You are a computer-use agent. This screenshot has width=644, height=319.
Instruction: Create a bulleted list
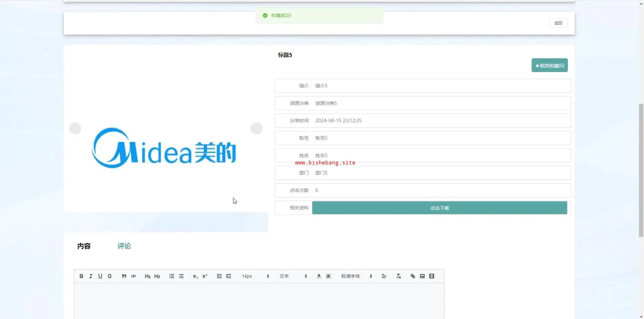181,276
